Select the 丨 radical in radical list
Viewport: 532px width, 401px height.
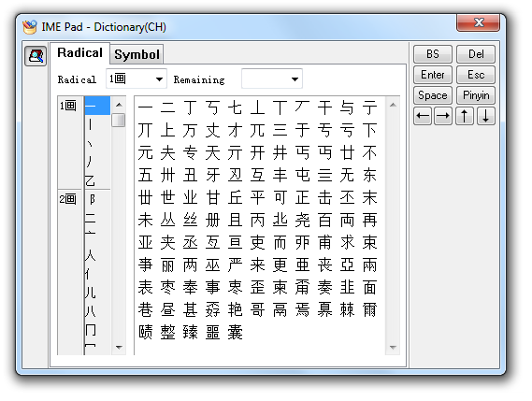click(x=91, y=124)
